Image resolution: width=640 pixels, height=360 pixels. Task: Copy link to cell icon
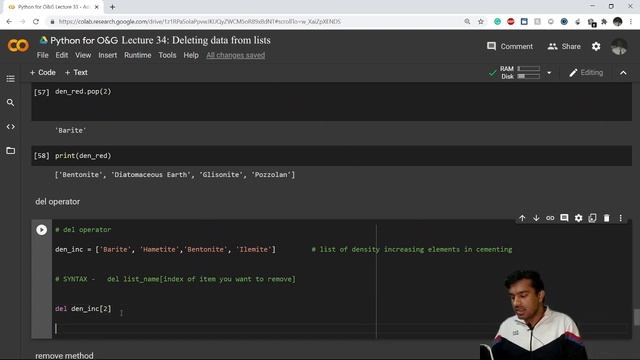coord(550,218)
